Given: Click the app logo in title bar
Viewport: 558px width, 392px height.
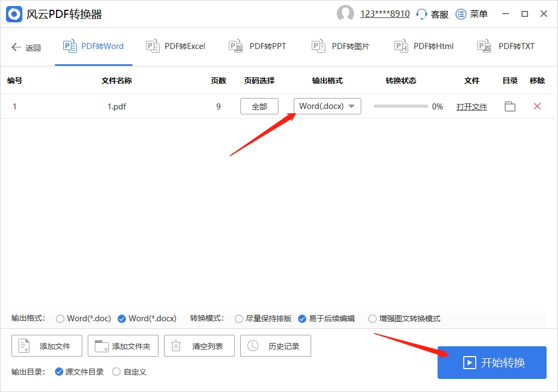Looking at the screenshot, I should point(14,14).
